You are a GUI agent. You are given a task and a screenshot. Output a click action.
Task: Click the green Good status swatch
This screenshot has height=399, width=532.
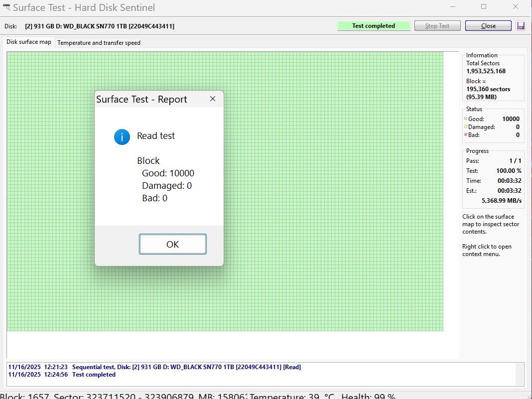[466, 119]
